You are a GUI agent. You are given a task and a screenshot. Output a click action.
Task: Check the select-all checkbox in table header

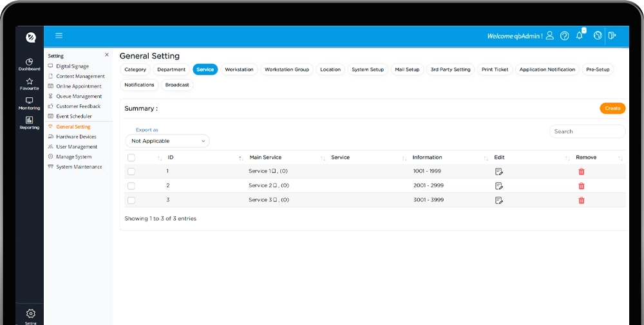tap(131, 158)
